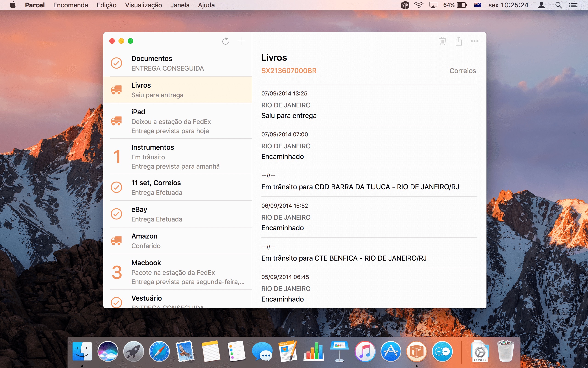588x368 pixels.
Task: Click the truck icon beside iPad
Action: click(116, 121)
